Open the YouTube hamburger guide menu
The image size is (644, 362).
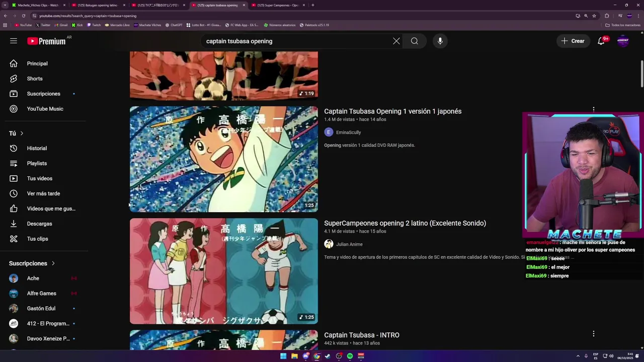point(14,41)
